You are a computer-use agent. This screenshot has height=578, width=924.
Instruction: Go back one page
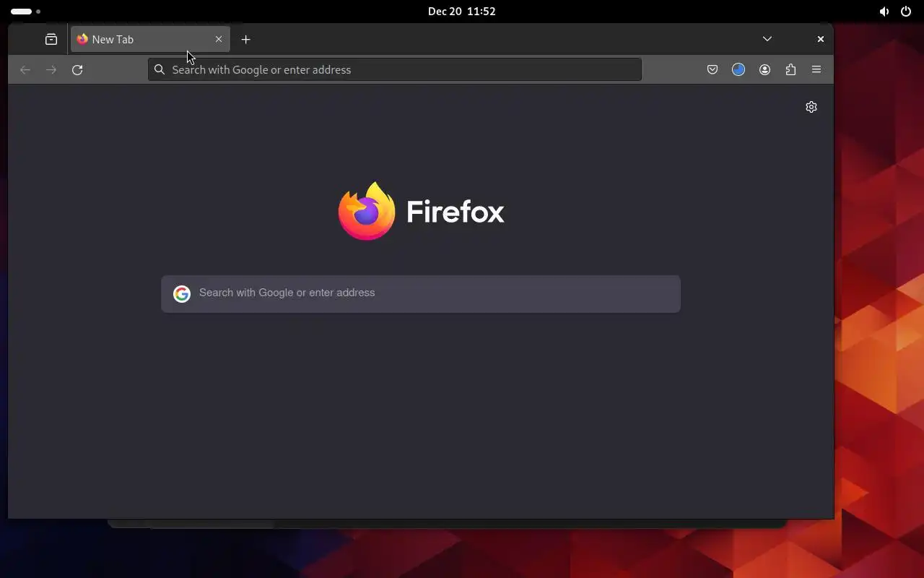25,69
